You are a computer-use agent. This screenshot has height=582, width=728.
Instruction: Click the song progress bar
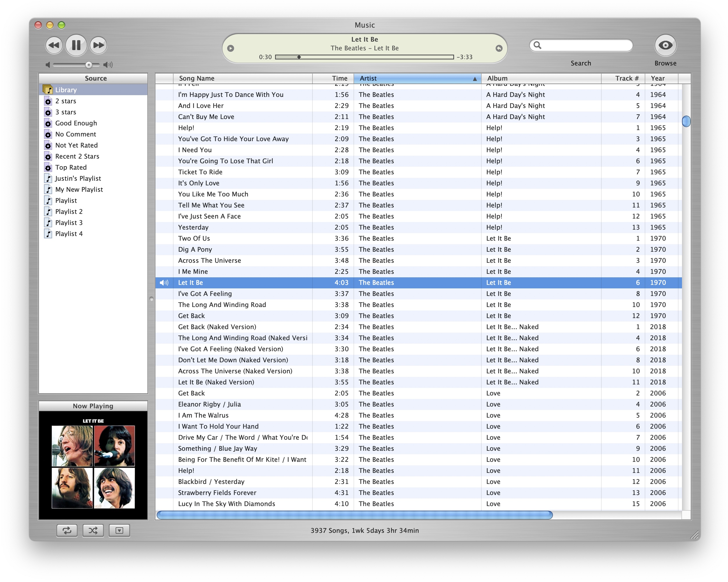tap(364, 57)
